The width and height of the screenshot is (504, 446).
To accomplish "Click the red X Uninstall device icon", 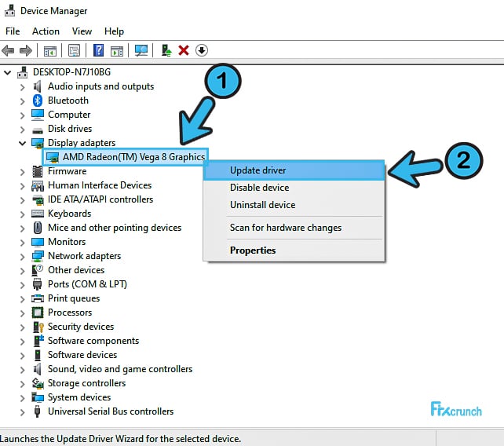I will pos(184,50).
